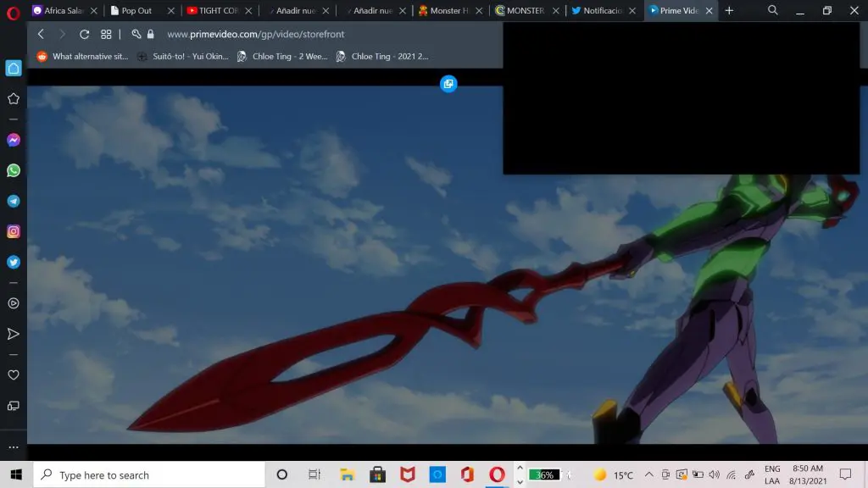Click the video pop-out button
This screenshot has width=868, height=488.
448,84
